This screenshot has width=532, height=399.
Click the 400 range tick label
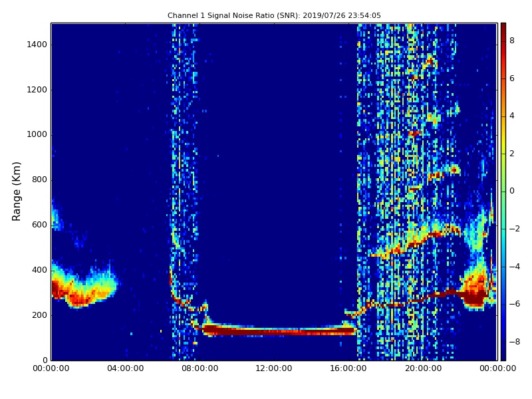pyautogui.click(x=39, y=270)
